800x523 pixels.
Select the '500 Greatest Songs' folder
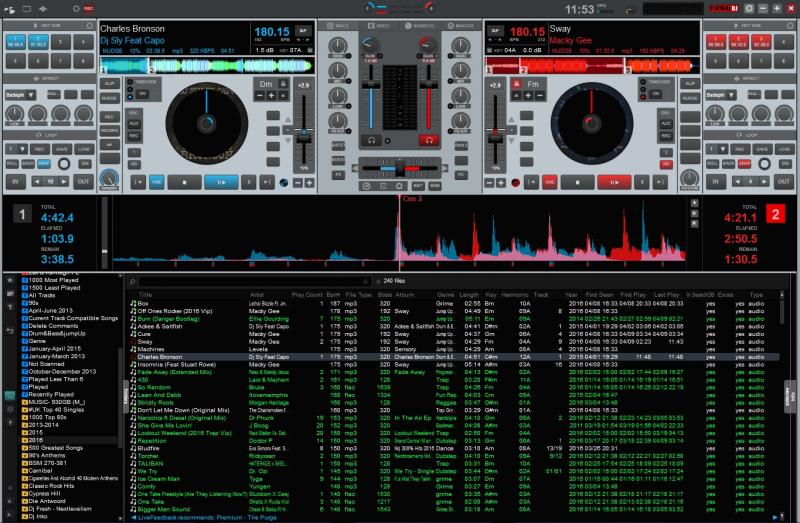55,448
